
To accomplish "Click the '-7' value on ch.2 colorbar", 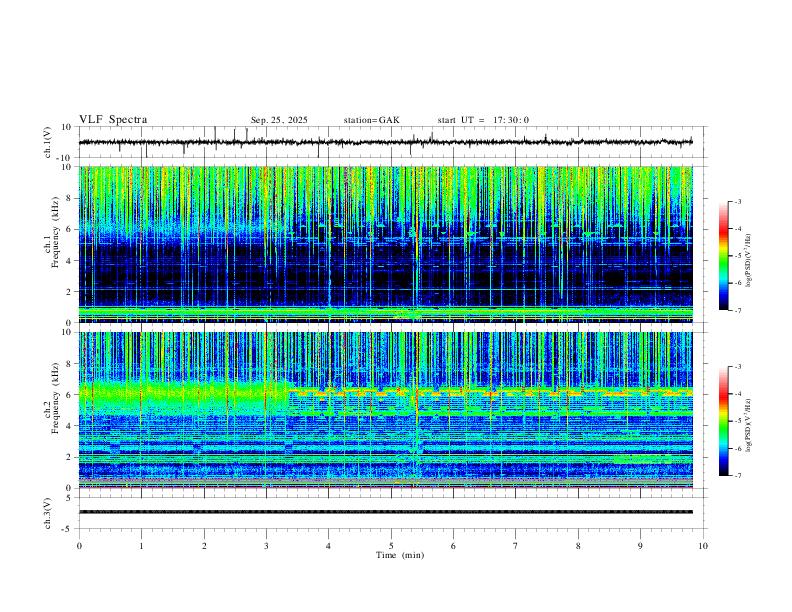I will pyautogui.click(x=737, y=476).
